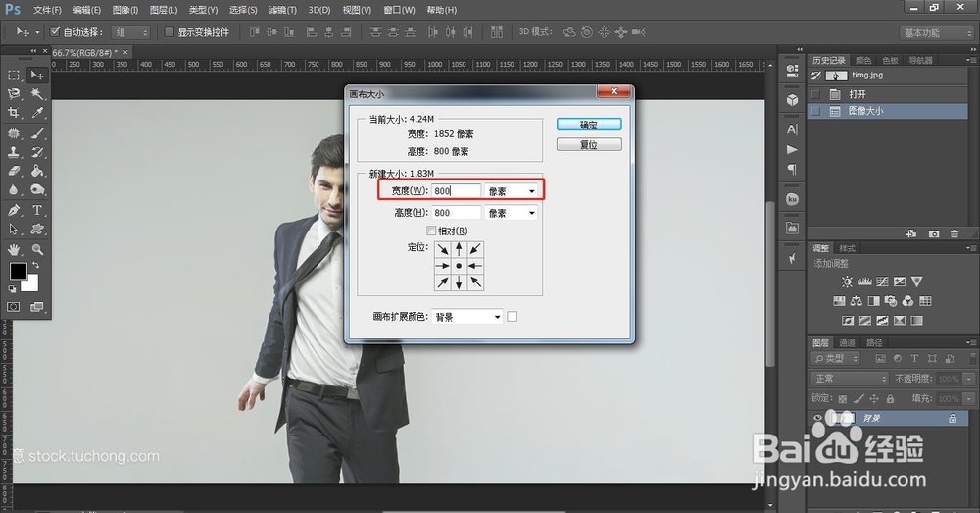Add a Brightness/Contrast adjustment
Image resolution: width=980 pixels, height=513 pixels.
coord(847,282)
